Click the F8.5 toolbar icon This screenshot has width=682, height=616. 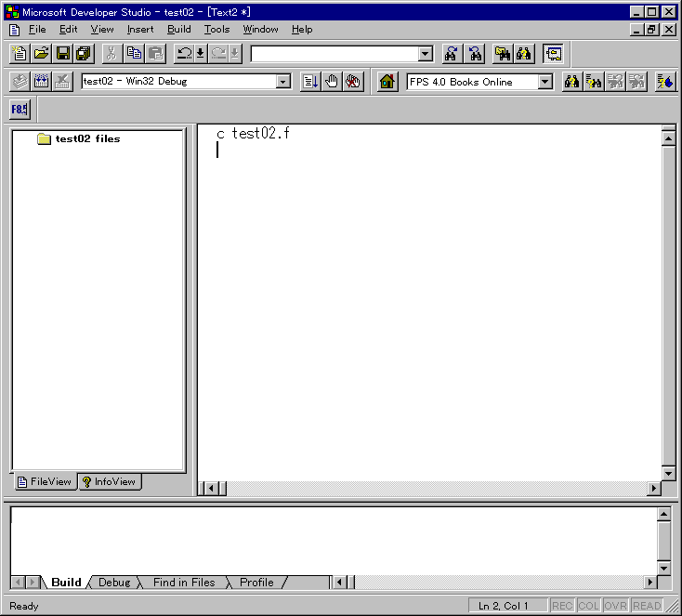(20, 110)
